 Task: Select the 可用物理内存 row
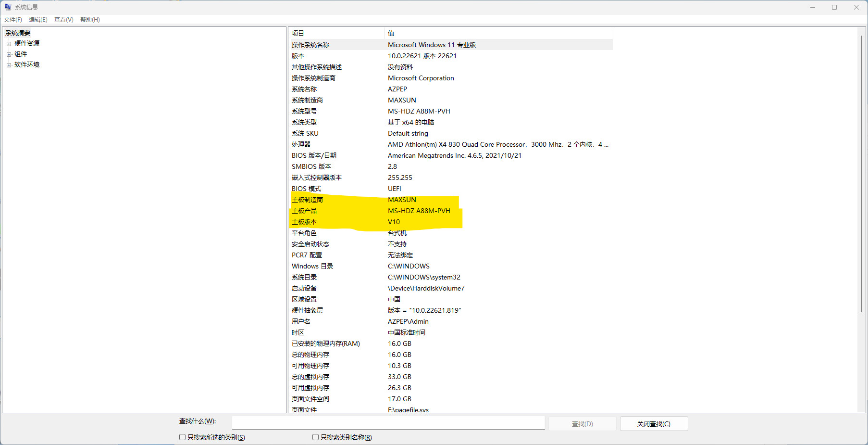(x=451, y=366)
